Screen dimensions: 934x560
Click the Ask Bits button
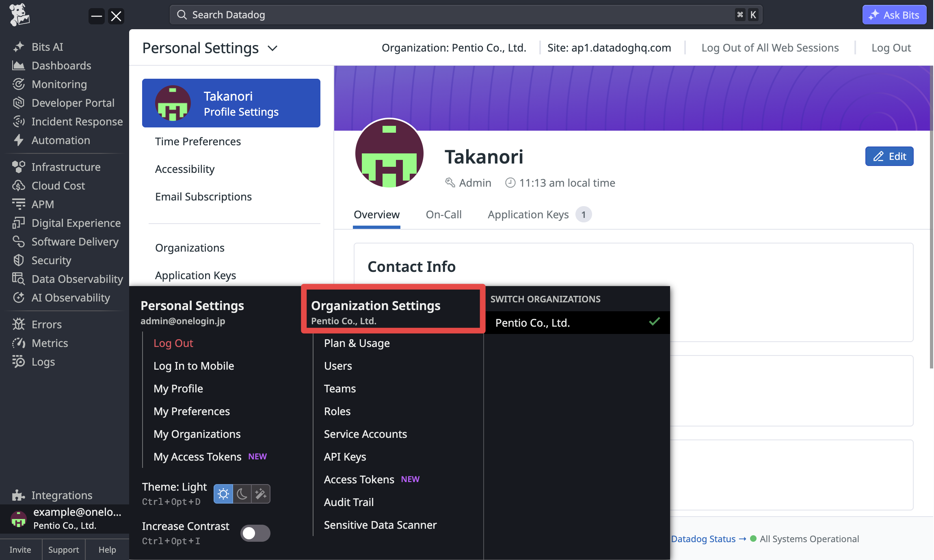894,15
